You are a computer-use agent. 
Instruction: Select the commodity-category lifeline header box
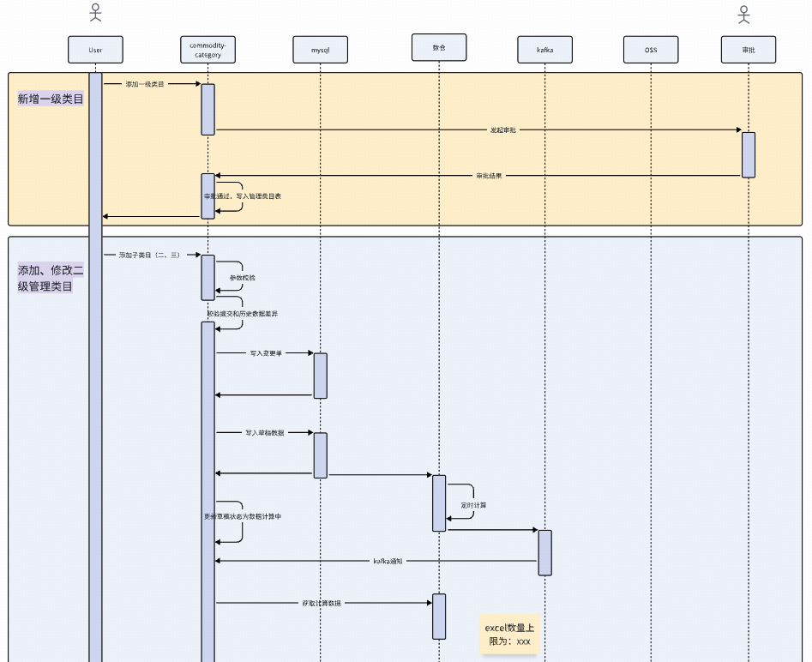click(208, 50)
